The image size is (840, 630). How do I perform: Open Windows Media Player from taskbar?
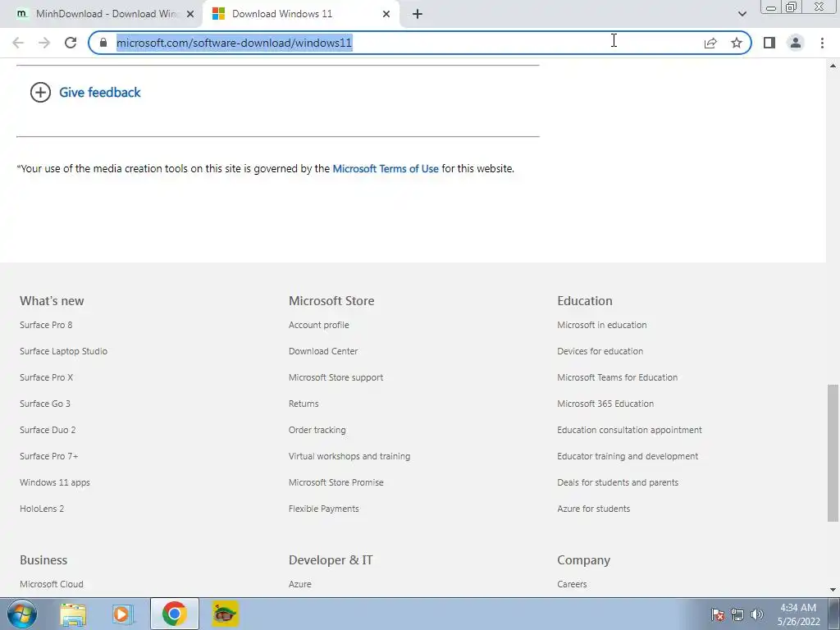coord(123,614)
